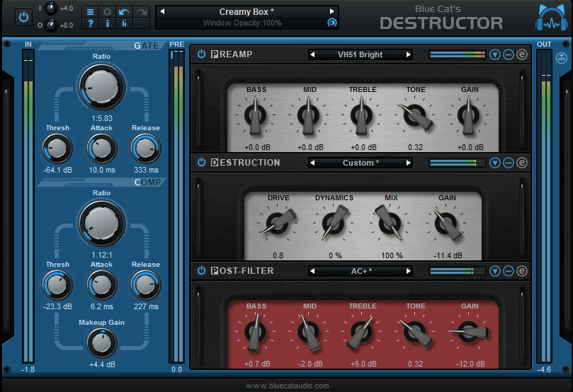Click the Post-Filter MID knob
Viewport: 573px width, 392px height.
click(x=309, y=333)
